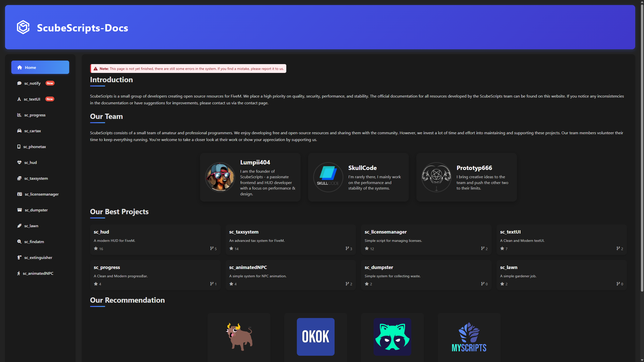Open the sc_licensemanager project card title
The width and height of the screenshot is (644, 362).
(385, 232)
